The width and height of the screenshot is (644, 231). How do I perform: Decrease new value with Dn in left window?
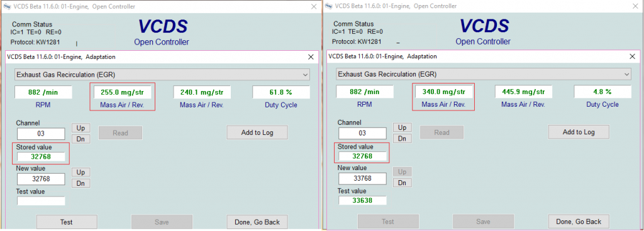81,183
